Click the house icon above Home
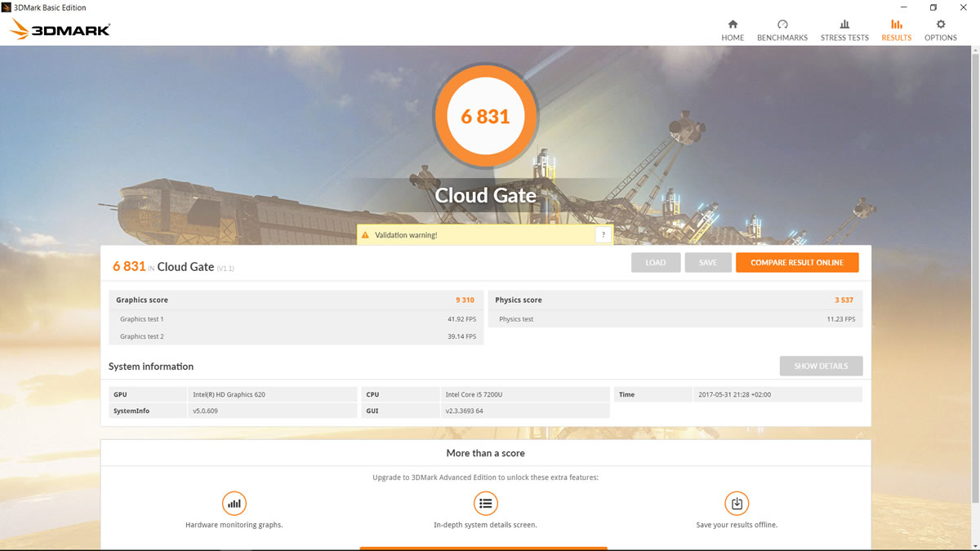This screenshot has width=980, height=551. (x=733, y=24)
